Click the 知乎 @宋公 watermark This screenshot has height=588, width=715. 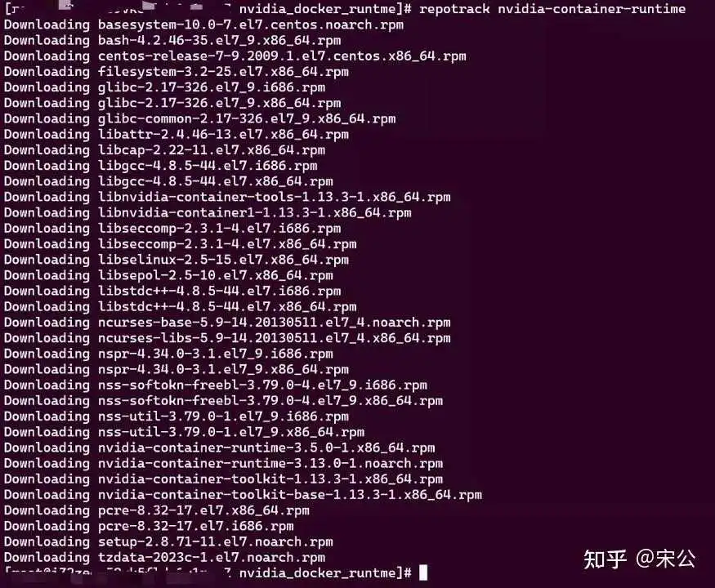click(640, 559)
